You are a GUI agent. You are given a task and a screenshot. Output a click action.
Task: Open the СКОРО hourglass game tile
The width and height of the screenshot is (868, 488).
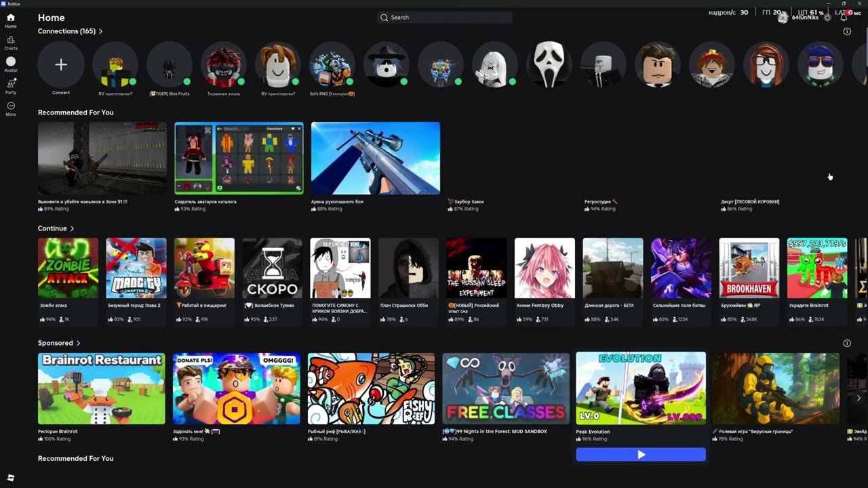pos(272,268)
